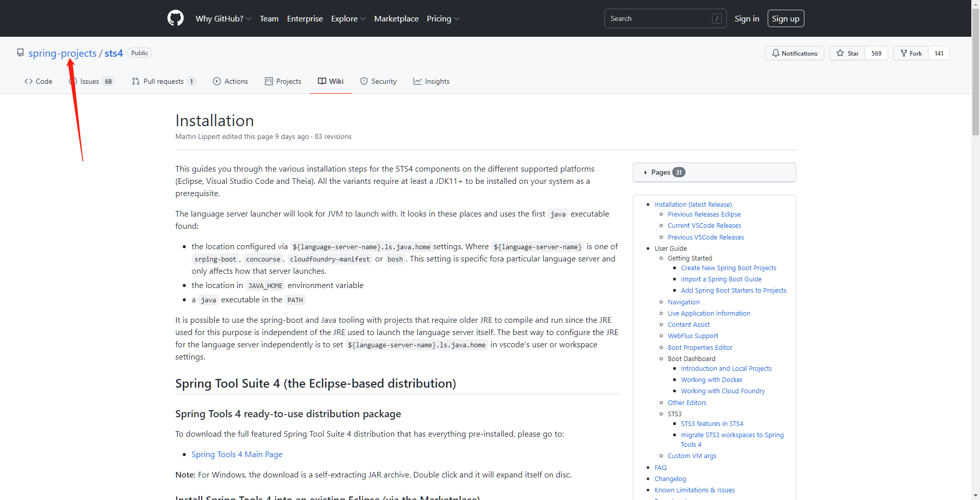
Task: Open the Spring Tools 4 Main Page link
Action: (237, 454)
